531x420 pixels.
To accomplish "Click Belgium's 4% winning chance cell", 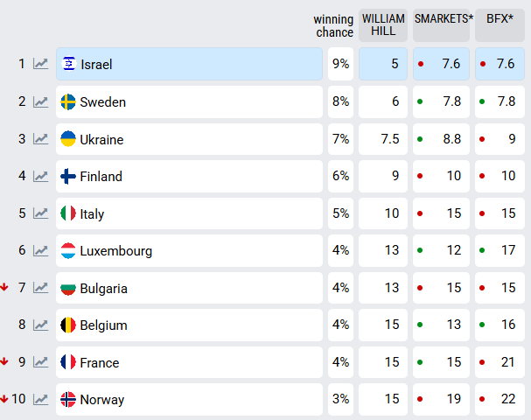I will point(340,325).
